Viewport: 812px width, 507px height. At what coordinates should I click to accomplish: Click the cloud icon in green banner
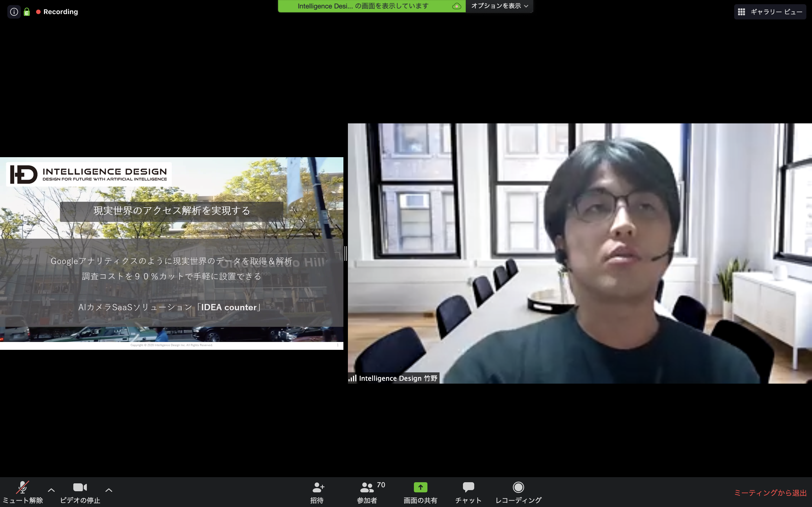pos(456,6)
